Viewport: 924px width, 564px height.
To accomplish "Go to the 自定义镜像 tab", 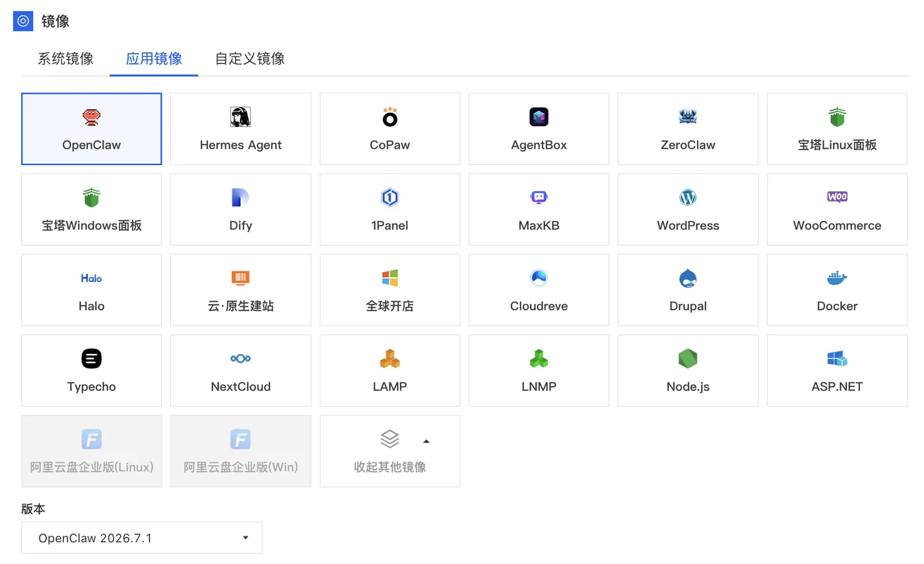I will (x=250, y=59).
